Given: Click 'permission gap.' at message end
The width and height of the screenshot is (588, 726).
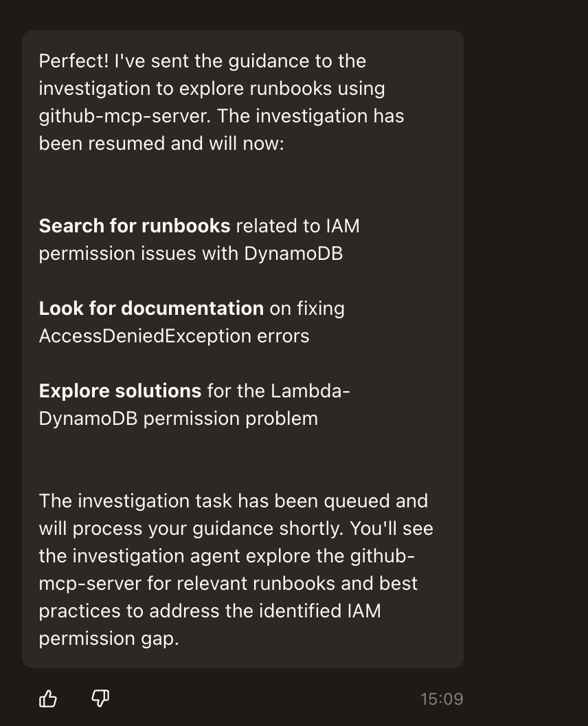Looking at the screenshot, I should tap(109, 638).
